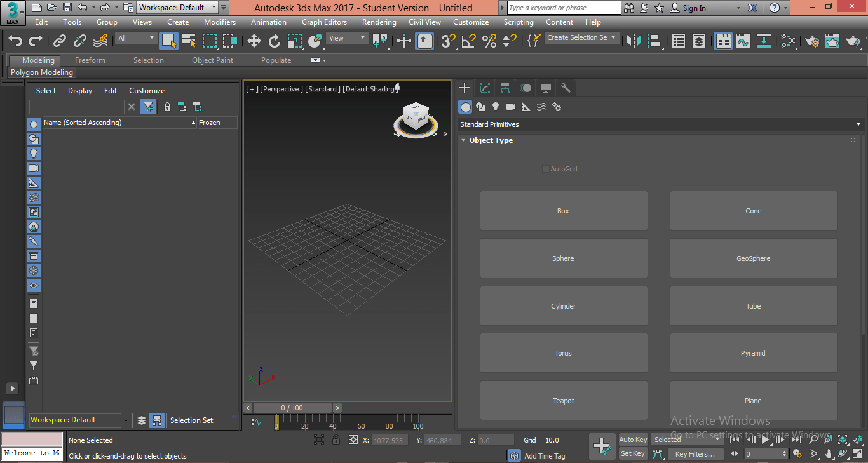Toggle the Angle Snap tool
Screen dimensions: 868x463
(x=468, y=41)
